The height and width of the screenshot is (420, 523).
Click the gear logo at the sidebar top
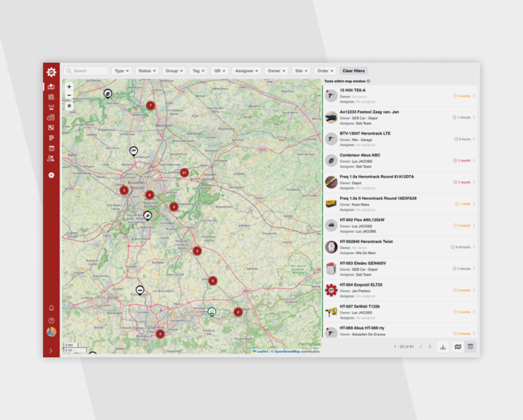(x=51, y=72)
